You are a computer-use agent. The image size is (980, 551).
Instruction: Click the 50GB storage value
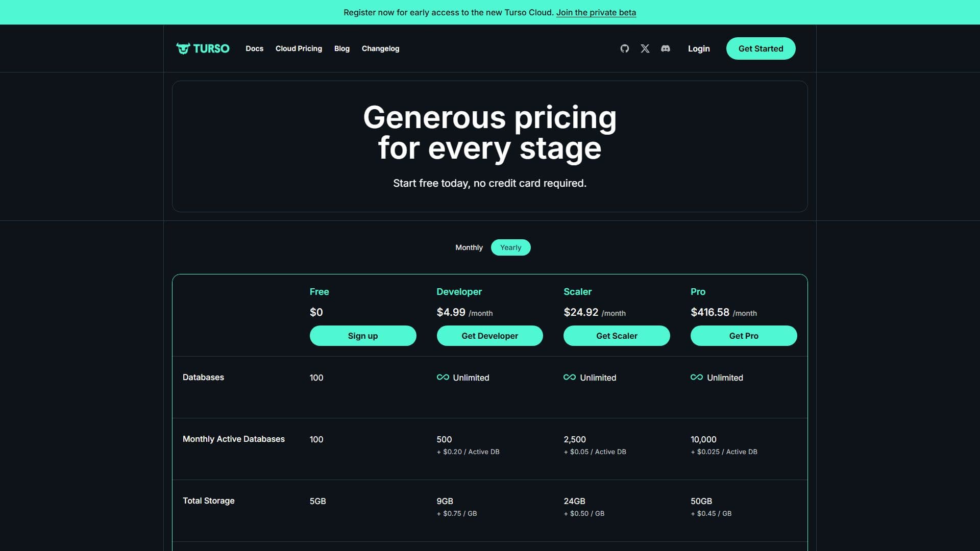(x=701, y=501)
